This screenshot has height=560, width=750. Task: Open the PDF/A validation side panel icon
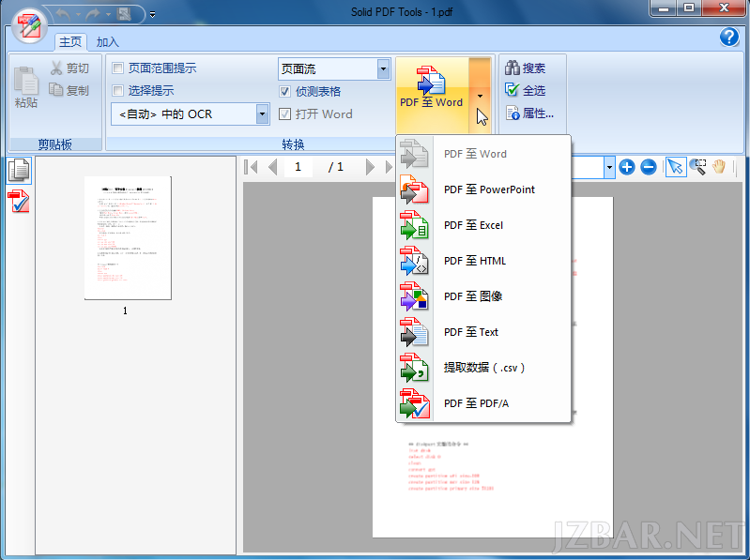pos(19,201)
